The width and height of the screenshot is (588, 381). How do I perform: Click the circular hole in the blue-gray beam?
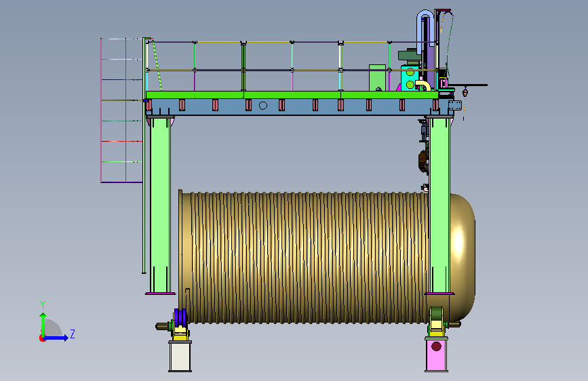pos(263,106)
